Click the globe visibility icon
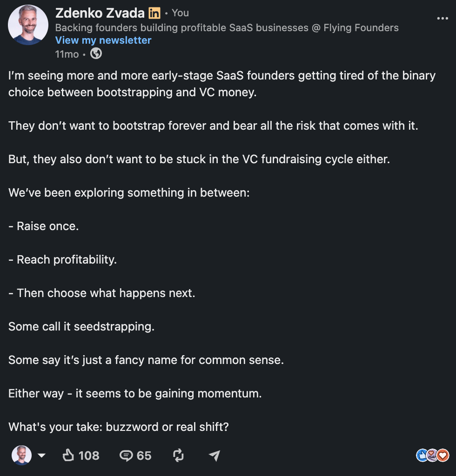The image size is (456, 476). (96, 54)
